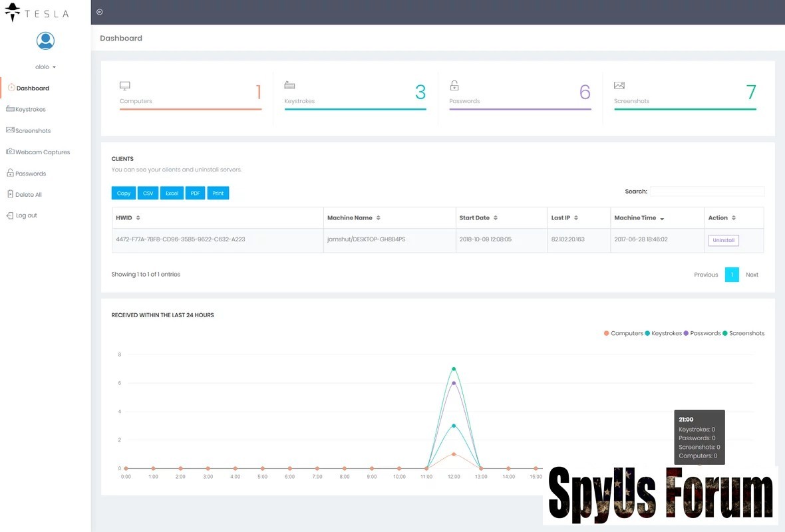Click the user avatar icon
The height and width of the screenshot is (532, 785).
click(x=45, y=41)
